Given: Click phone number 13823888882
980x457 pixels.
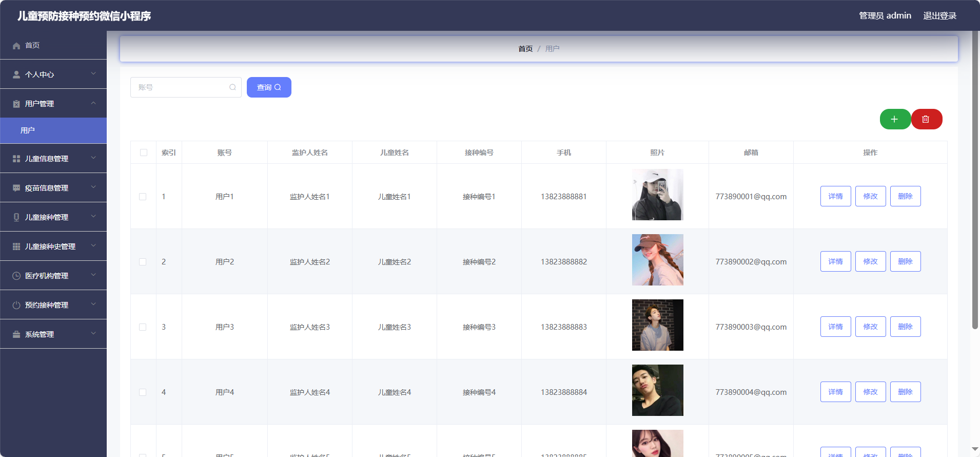Looking at the screenshot, I should [564, 262].
